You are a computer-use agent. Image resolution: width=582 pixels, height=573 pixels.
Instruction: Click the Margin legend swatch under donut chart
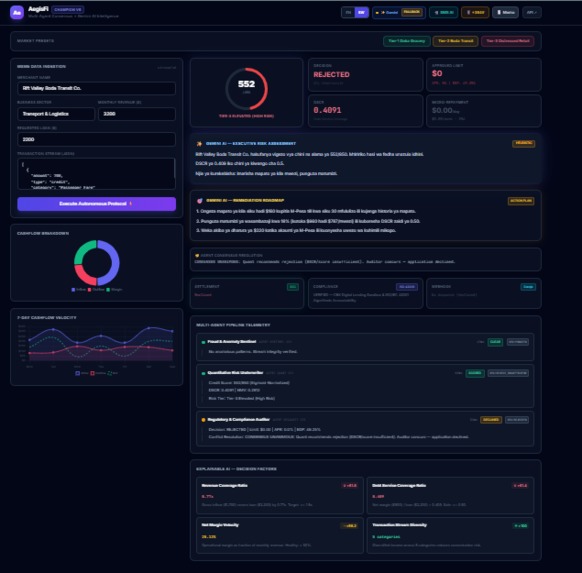[x=108, y=290]
